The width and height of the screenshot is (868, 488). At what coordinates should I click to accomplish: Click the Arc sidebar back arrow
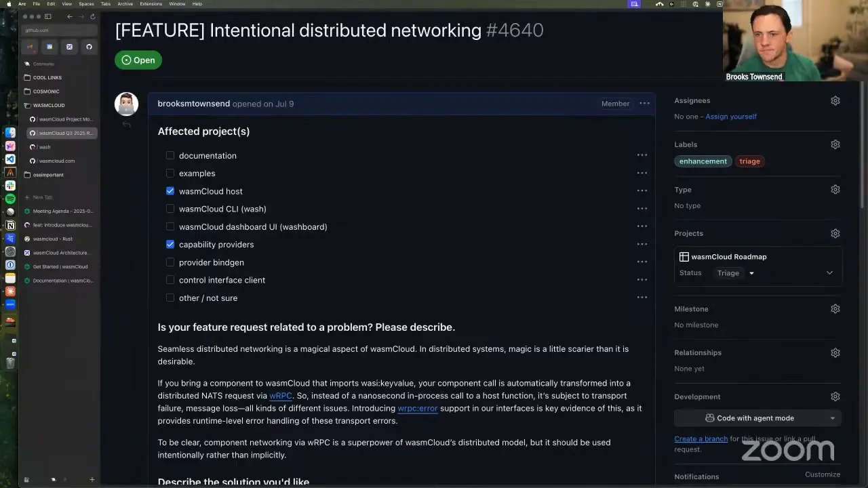click(x=69, y=16)
